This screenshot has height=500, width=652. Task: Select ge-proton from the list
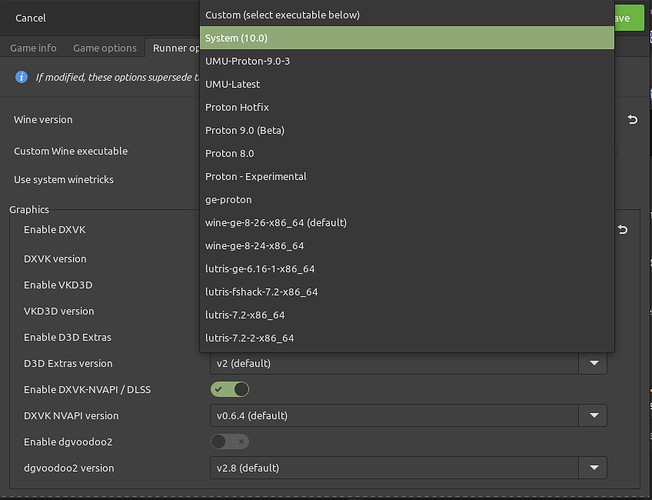tap(407, 200)
